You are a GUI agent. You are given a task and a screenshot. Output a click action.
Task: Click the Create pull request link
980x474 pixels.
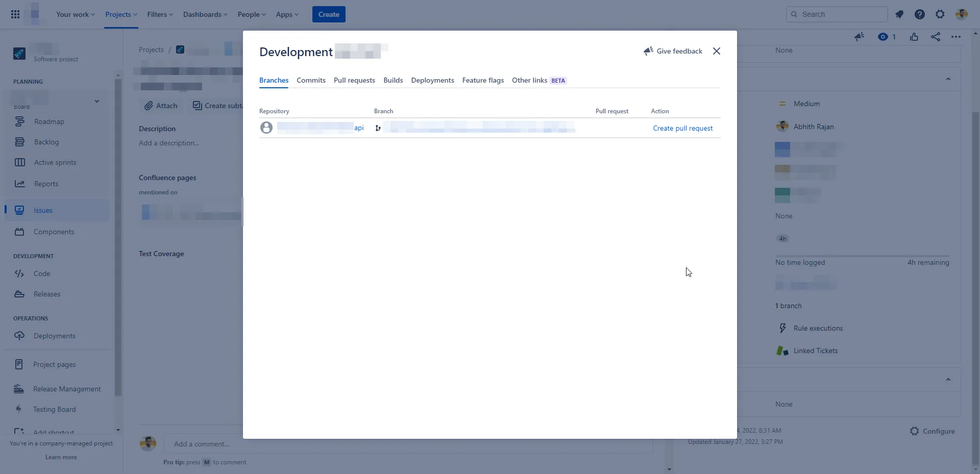(682, 128)
